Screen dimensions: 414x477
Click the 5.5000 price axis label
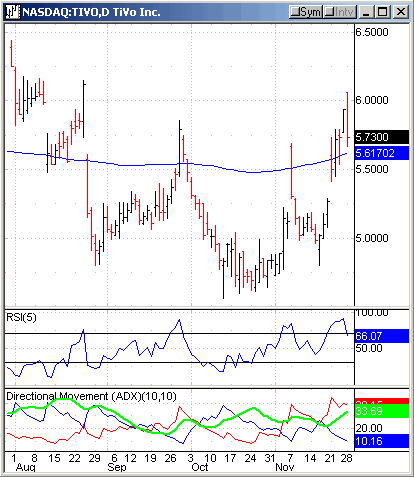coord(372,169)
